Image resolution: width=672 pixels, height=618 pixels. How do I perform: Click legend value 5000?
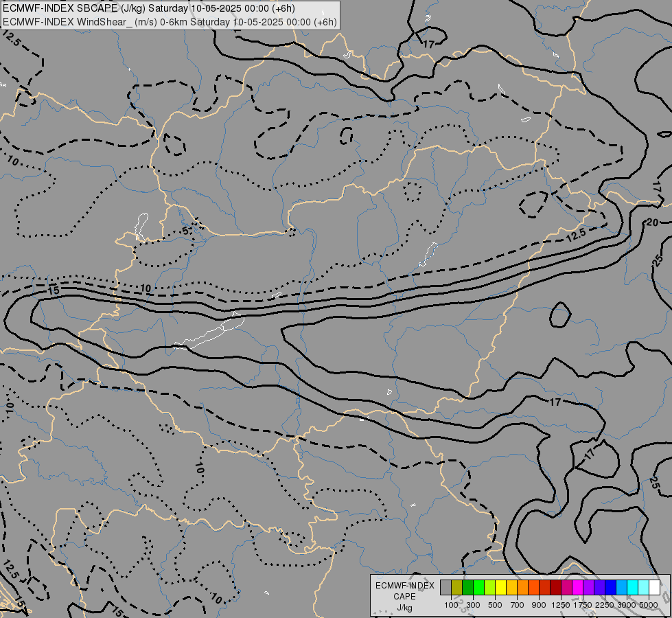649,605
